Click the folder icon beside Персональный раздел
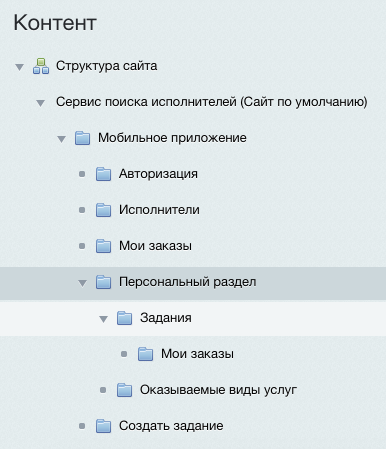This screenshot has height=449, width=386. tap(104, 282)
